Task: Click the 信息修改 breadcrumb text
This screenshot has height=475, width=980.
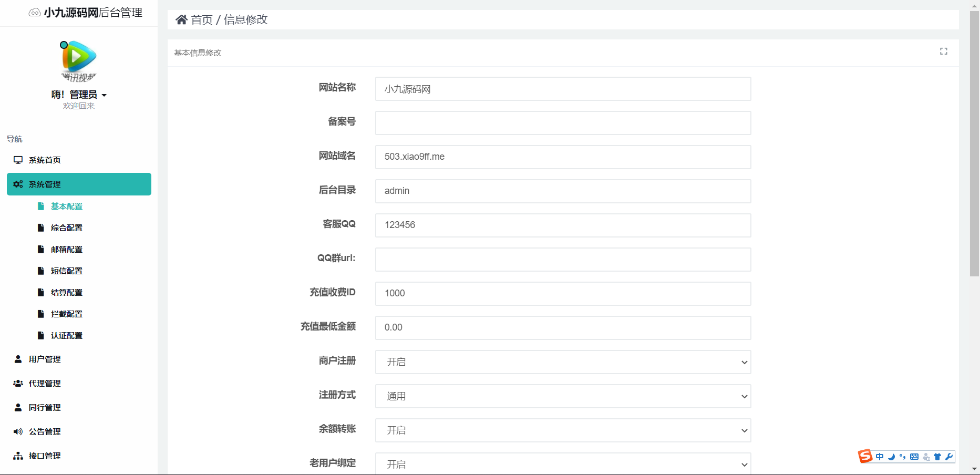Action: click(245, 19)
